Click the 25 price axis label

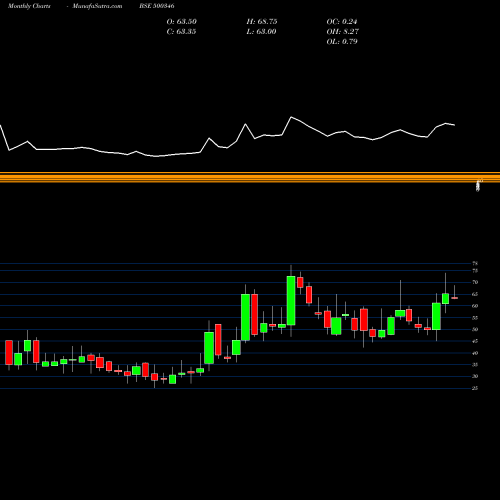tap(475, 388)
